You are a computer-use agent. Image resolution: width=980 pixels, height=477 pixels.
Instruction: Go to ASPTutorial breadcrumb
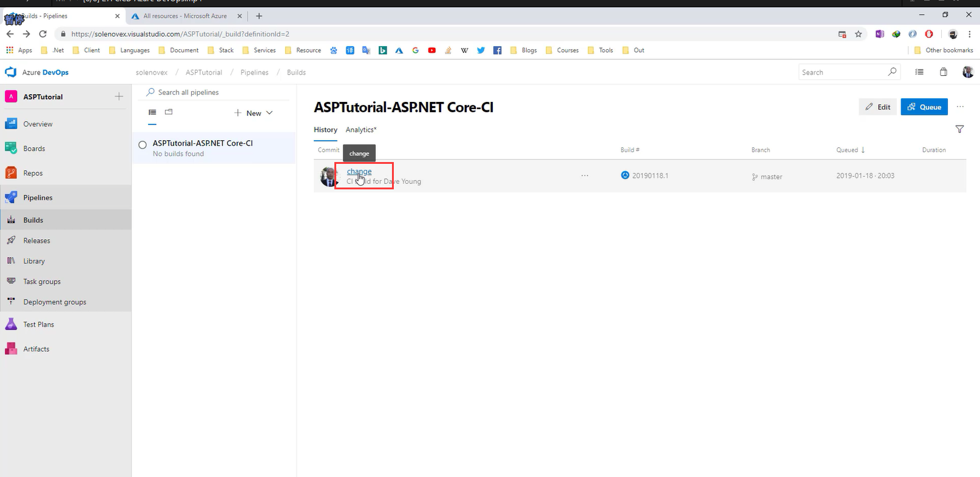point(204,72)
